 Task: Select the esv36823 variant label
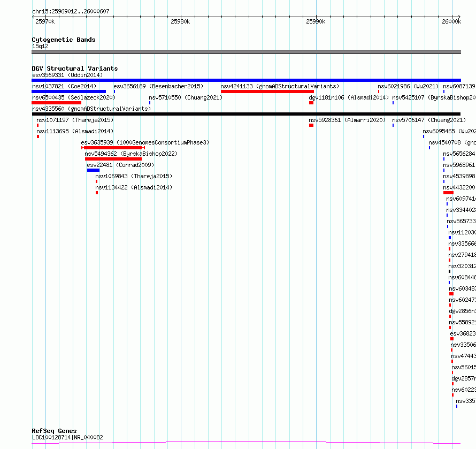[x=463, y=333]
